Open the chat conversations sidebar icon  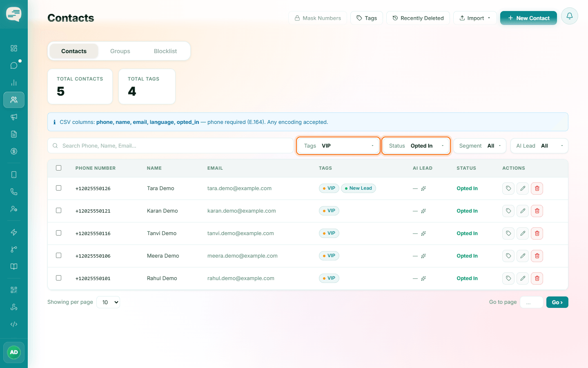[x=14, y=65]
